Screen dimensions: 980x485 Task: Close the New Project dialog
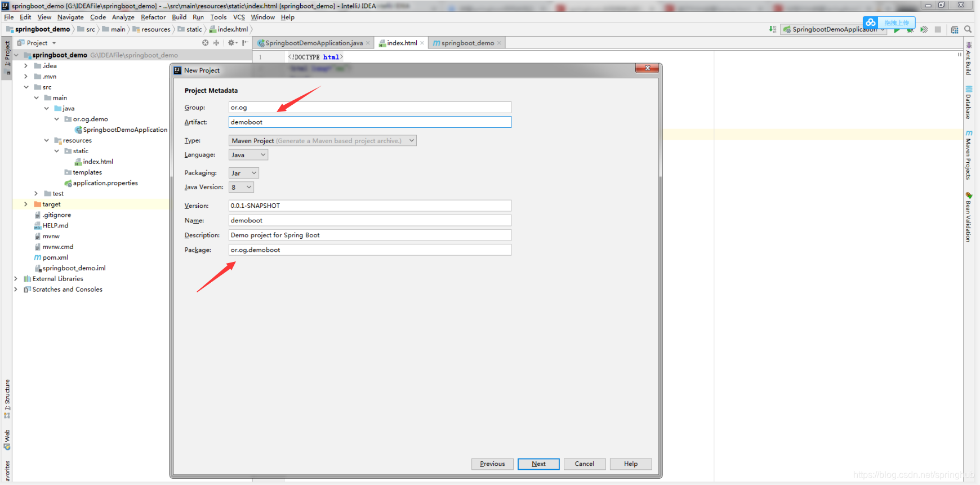click(647, 68)
